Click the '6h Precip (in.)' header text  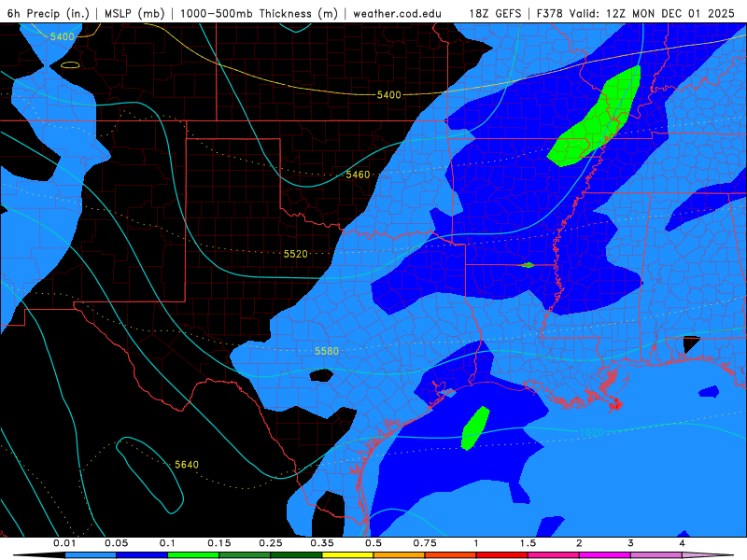[49, 13]
